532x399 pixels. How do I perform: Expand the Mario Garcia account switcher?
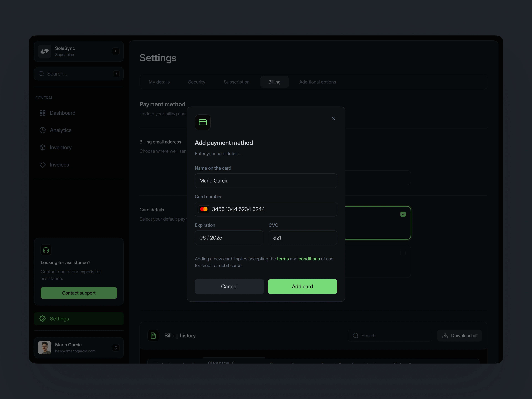(116, 348)
